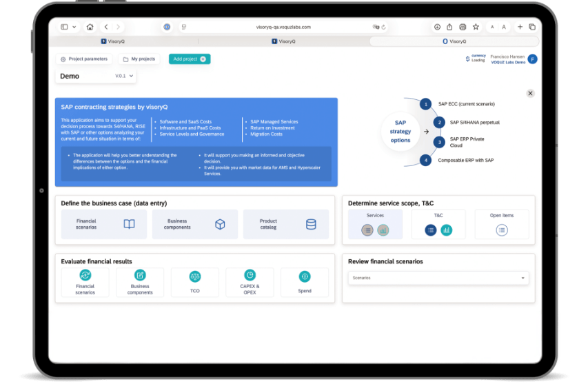The width and height of the screenshot is (588, 384).
Task: Open Financial scenarios under Evaluate financial results
Action: pos(85,283)
